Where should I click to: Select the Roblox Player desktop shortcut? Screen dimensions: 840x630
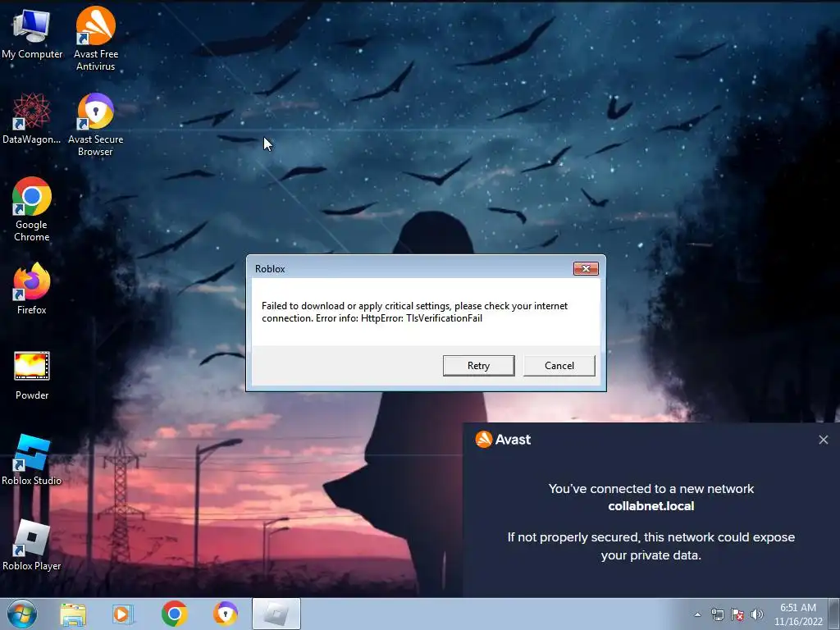(32, 546)
